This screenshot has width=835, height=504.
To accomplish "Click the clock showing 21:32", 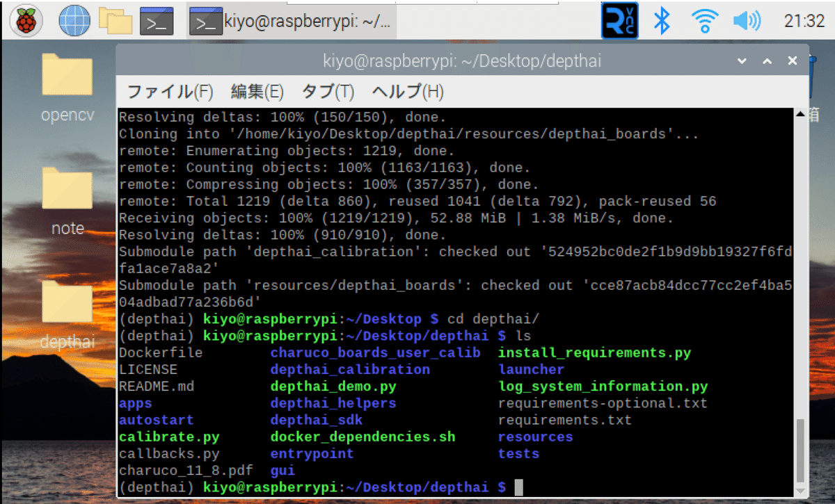I will [804, 22].
